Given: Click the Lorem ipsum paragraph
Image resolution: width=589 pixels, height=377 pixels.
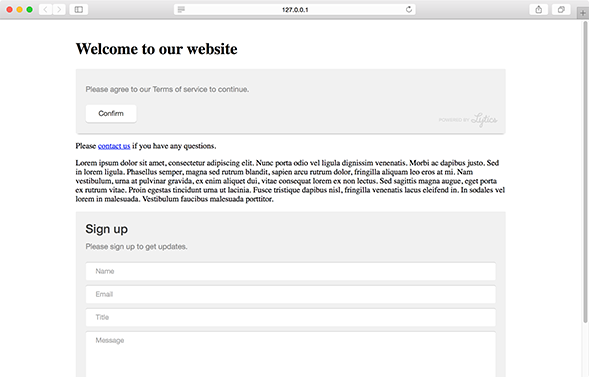Looking at the screenshot, I should click(290, 181).
